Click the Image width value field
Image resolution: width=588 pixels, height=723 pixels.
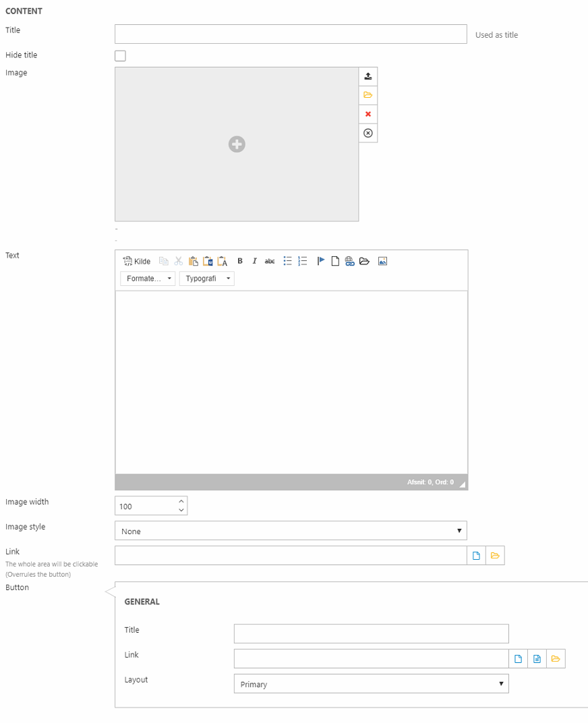point(145,506)
